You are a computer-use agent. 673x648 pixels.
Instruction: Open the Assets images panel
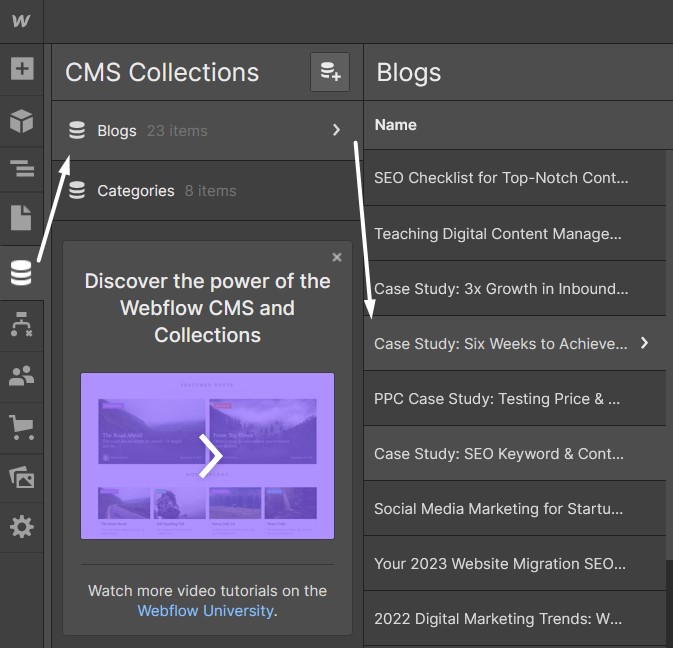pyautogui.click(x=21, y=477)
